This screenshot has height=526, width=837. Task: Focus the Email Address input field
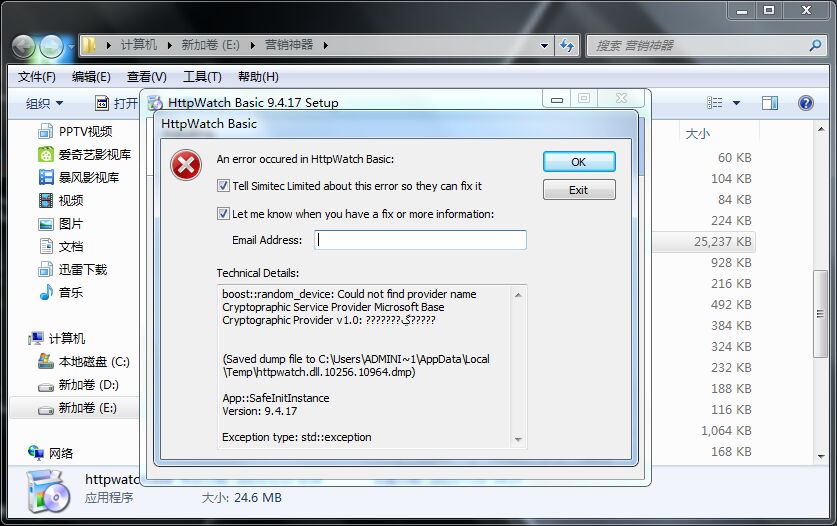(x=420, y=240)
